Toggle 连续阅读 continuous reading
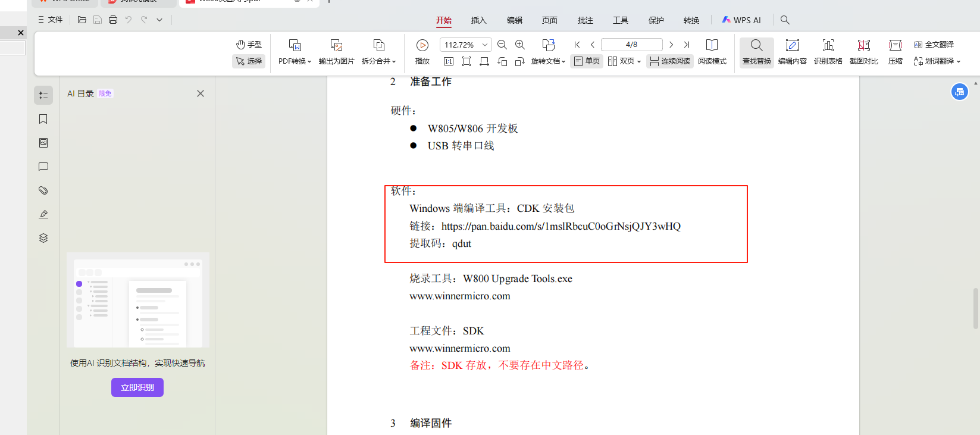 click(670, 61)
